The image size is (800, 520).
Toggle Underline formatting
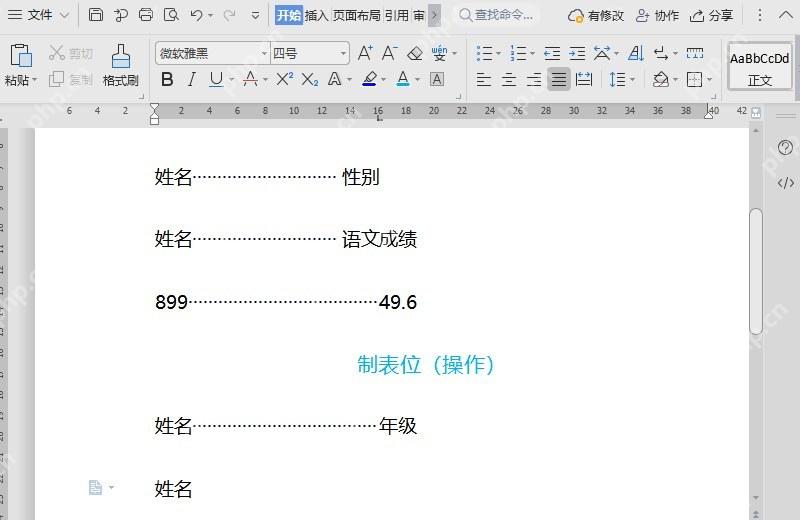click(216, 79)
